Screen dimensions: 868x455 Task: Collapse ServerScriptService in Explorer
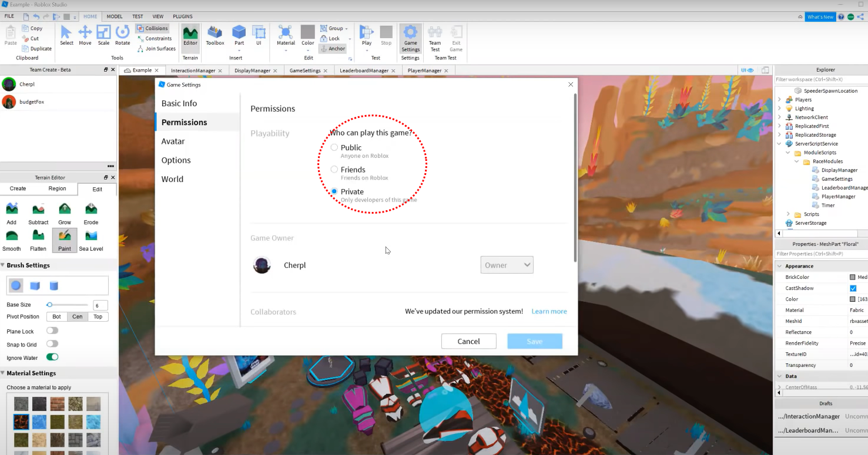tap(780, 144)
